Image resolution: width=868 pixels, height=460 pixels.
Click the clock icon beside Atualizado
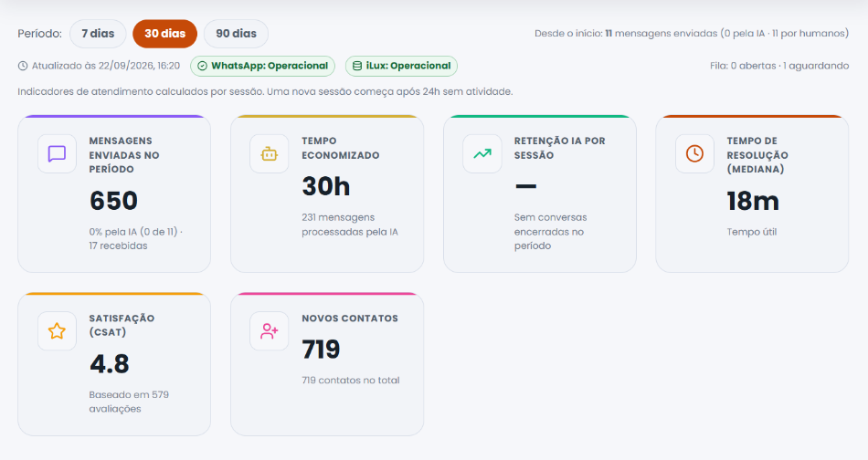point(23,66)
